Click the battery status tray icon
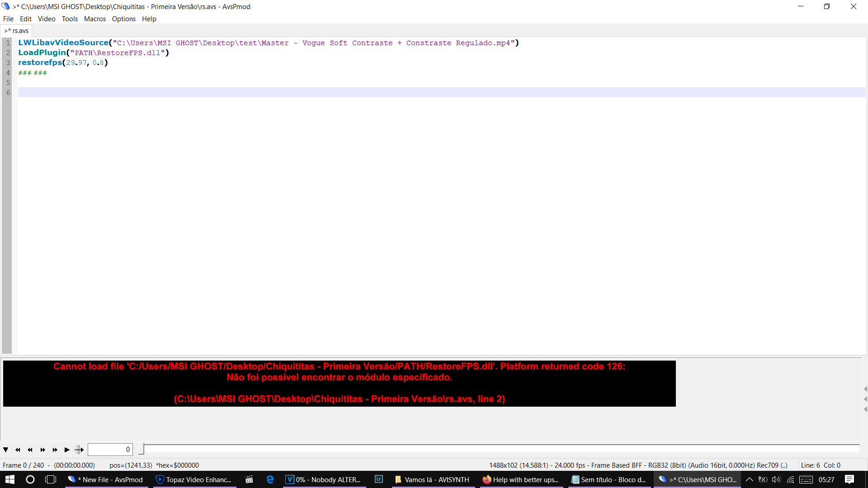Viewport: 868px width, 488px height. tap(763, 479)
